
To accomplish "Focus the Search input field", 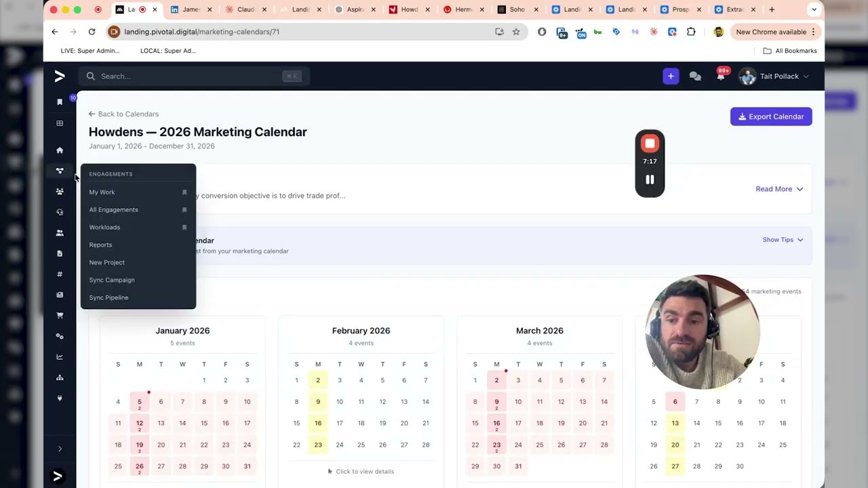I will coord(194,77).
